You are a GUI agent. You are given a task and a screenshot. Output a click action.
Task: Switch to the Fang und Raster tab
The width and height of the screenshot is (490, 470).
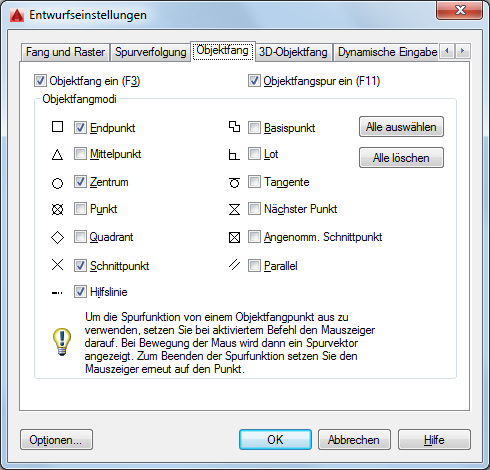[x=65, y=52]
